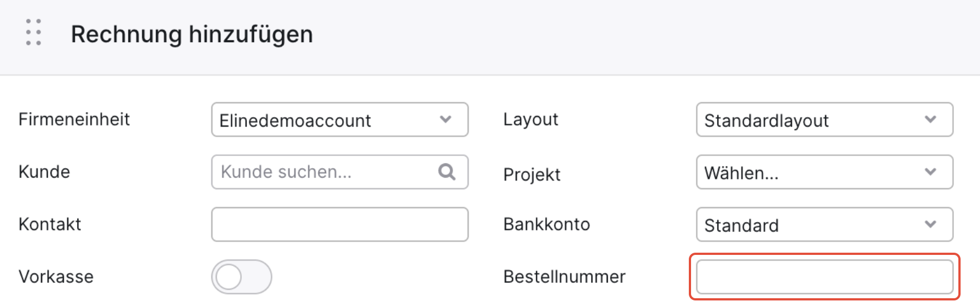Click the drag handle dots icon
The image size is (980, 306).
[34, 32]
